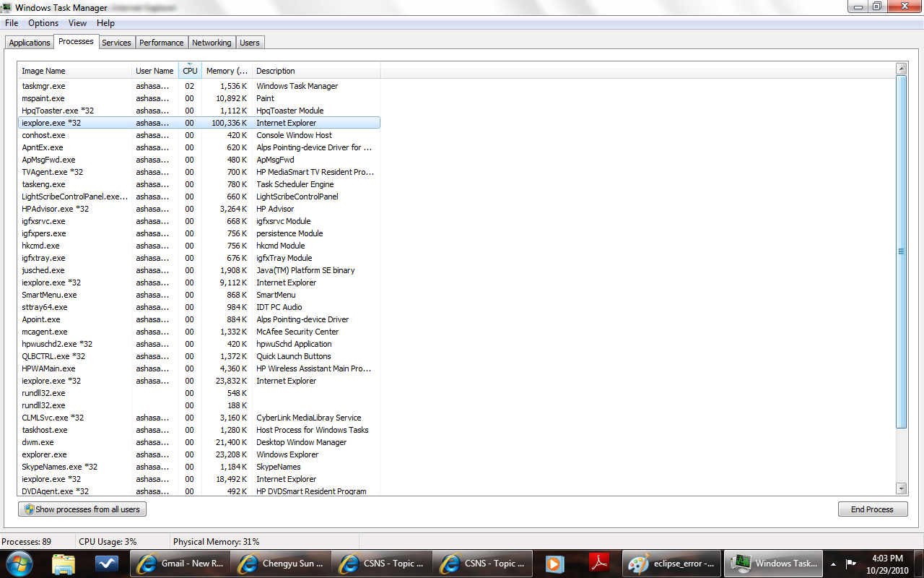Select the explorer.exe process row

tap(44, 454)
